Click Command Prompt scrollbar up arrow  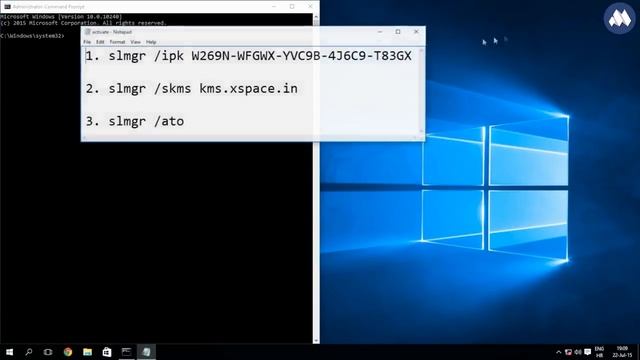pos(316,17)
